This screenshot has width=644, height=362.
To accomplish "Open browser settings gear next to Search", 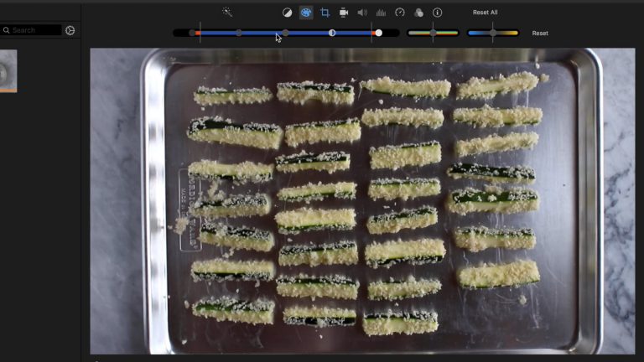I will tap(70, 30).
